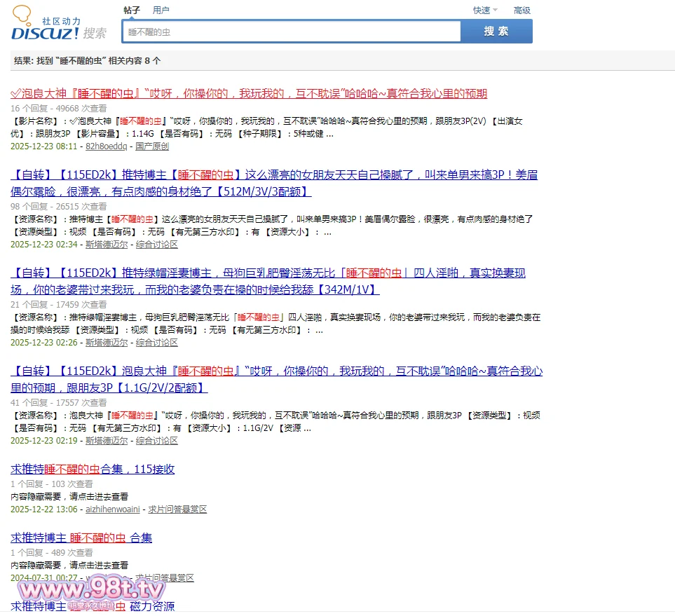Focus the search keyword input field
The image size is (675, 616).
pyautogui.click(x=291, y=32)
